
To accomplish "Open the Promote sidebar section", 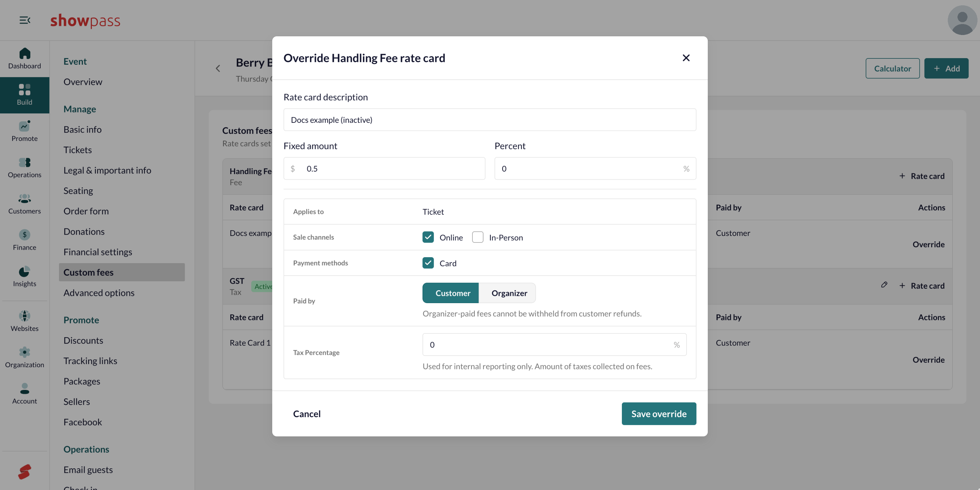I will click(x=25, y=131).
